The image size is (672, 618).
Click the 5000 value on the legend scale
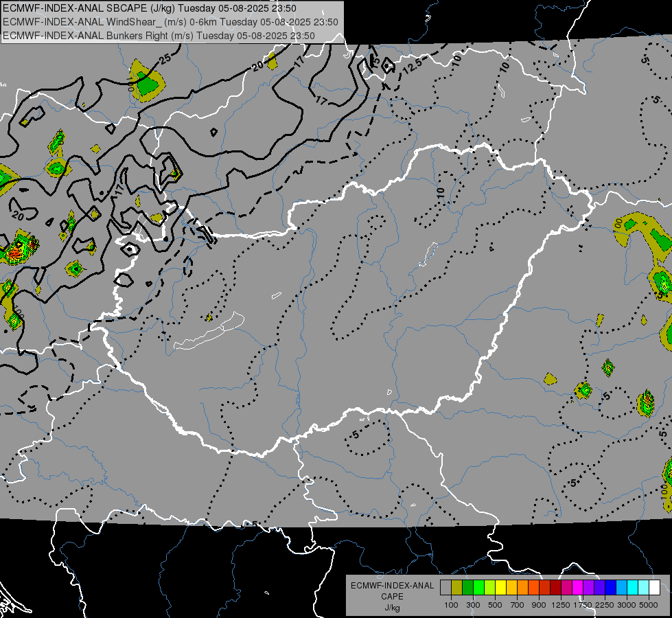pyautogui.click(x=649, y=605)
